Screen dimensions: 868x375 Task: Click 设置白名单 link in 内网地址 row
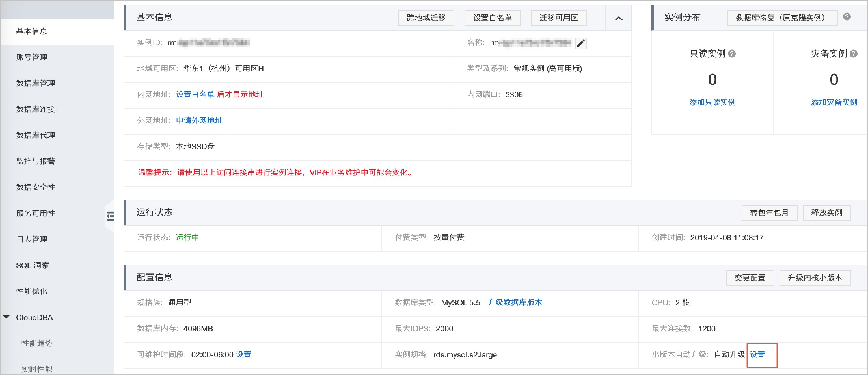point(195,94)
